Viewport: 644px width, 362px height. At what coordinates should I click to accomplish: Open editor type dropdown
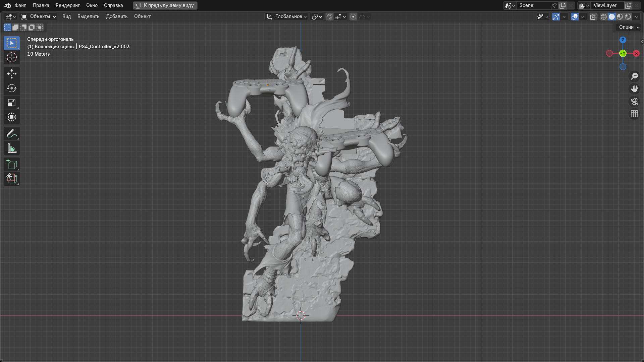click(11, 16)
